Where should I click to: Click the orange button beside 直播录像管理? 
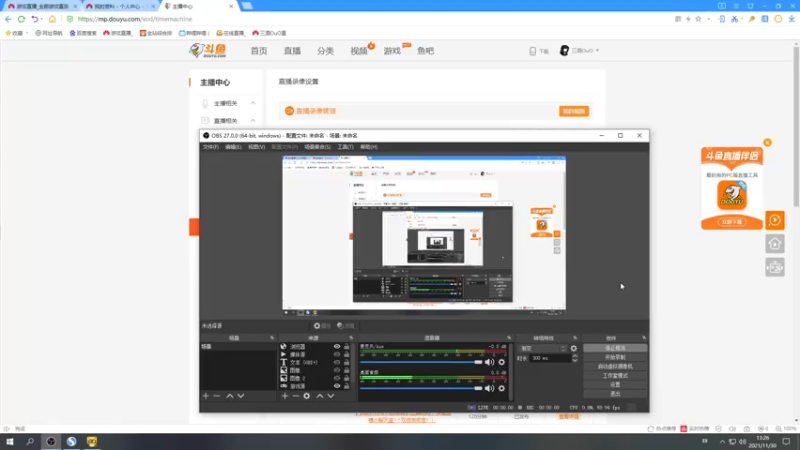click(574, 111)
